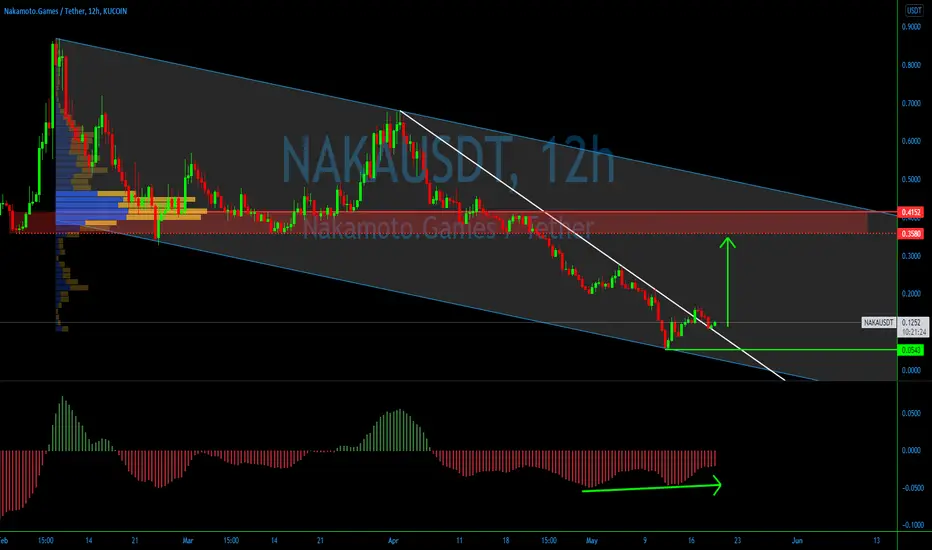This screenshot has width=932, height=550.
Task: Click the May date label on time axis
Action: tap(591, 540)
